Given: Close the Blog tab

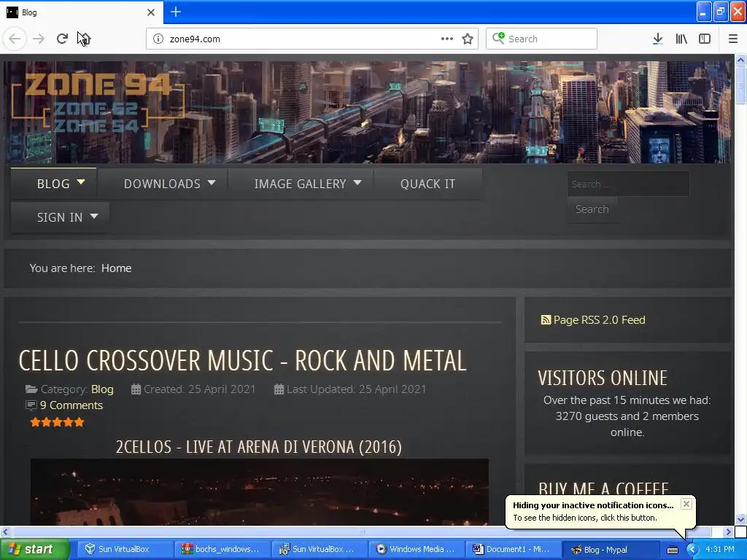Looking at the screenshot, I should coord(151,12).
